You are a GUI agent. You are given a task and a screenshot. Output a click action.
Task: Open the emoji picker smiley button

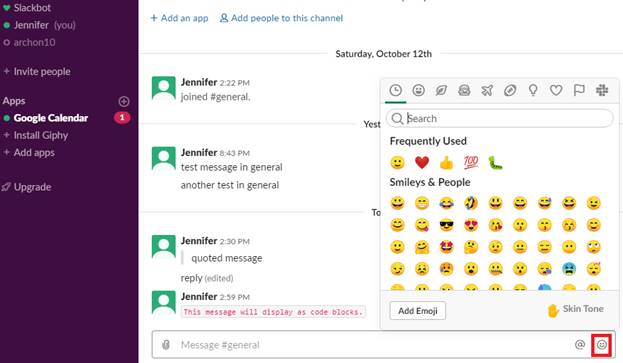coord(602,345)
